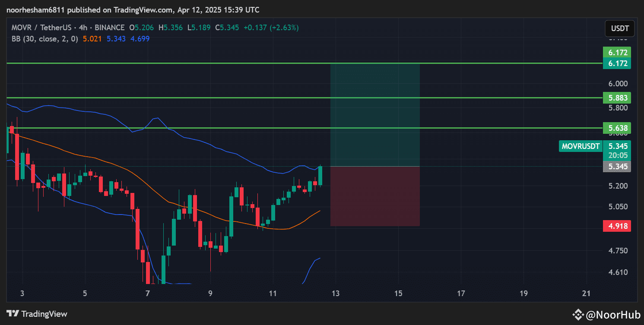The width and height of the screenshot is (644, 325).
Task: Toggle the USDT currency button
Action: [619, 28]
